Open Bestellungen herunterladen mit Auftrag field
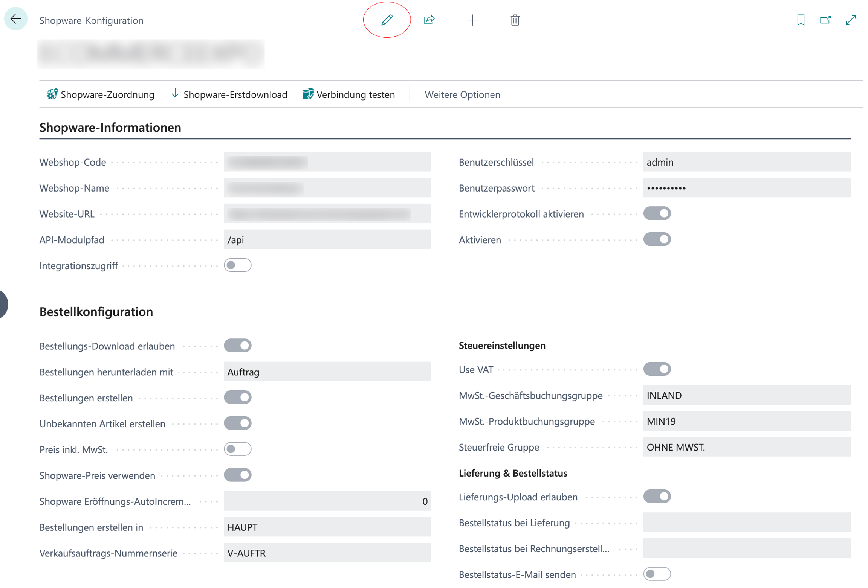 (x=327, y=372)
